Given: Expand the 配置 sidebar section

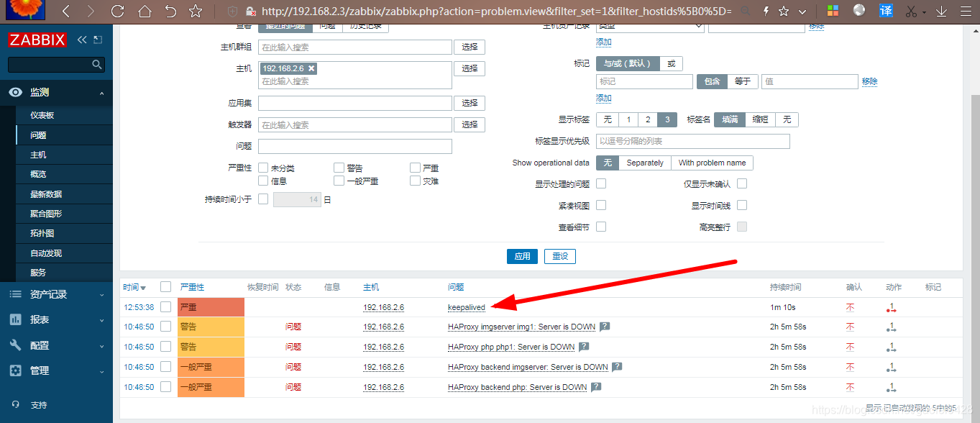Looking at the screenshot, I should (x=56, y=345).
